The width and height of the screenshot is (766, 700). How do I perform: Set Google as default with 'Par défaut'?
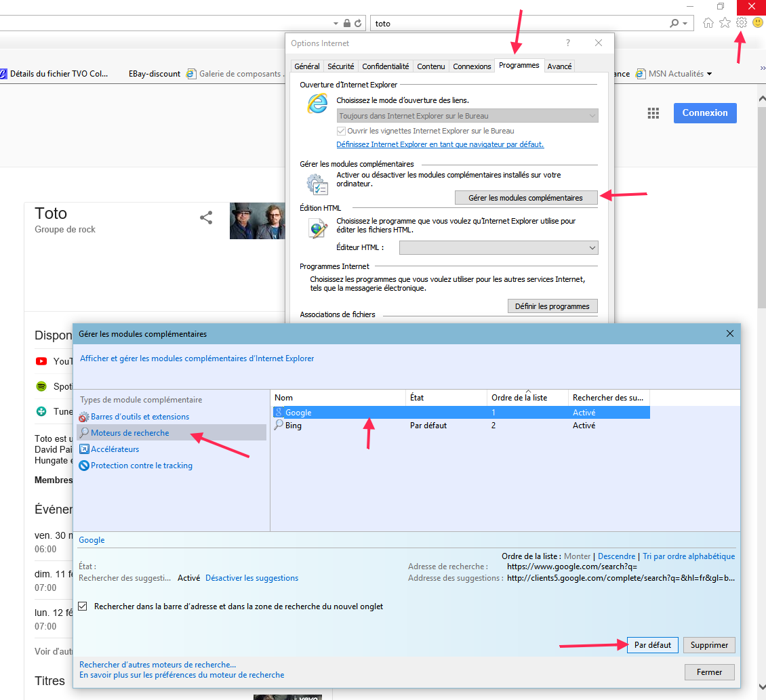point(653,645)
